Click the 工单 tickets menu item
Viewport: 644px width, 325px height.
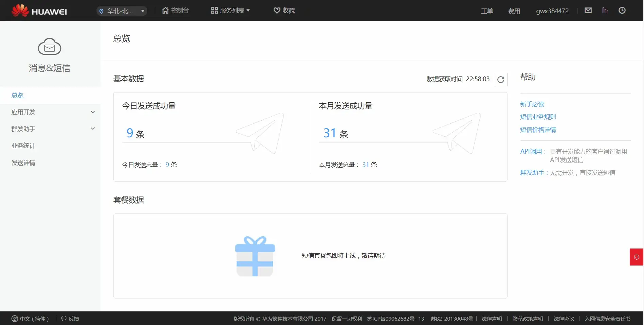click(x=487, y=11)
